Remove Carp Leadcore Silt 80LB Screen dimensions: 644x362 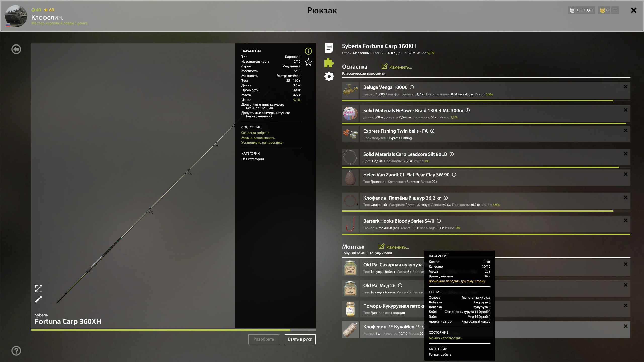tap(626, 154)
